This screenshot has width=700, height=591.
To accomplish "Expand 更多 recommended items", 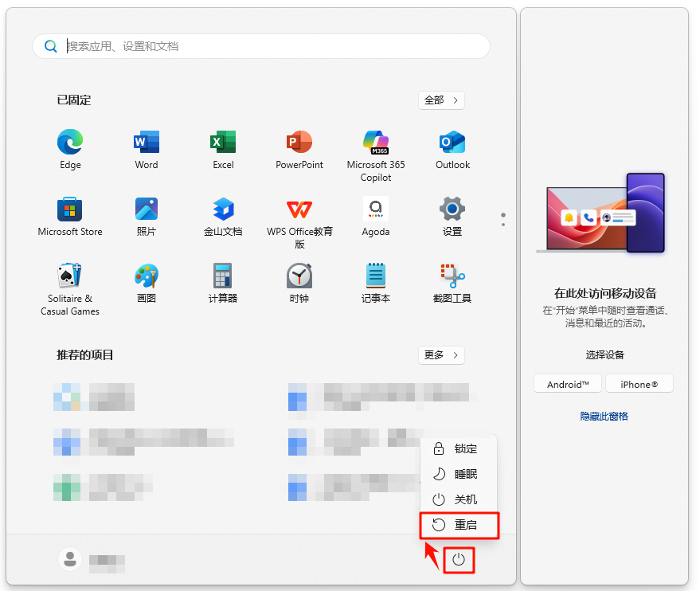I will [x=441, y=355].
